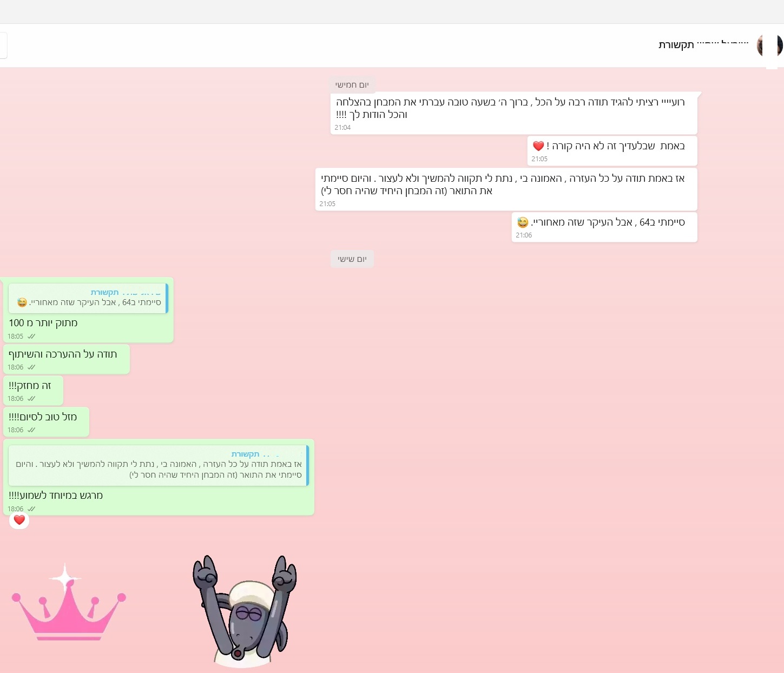This screenshot has height=673, width=784.
Task: Jump to quoted message about סיימתי ב64
Action: 88,298
